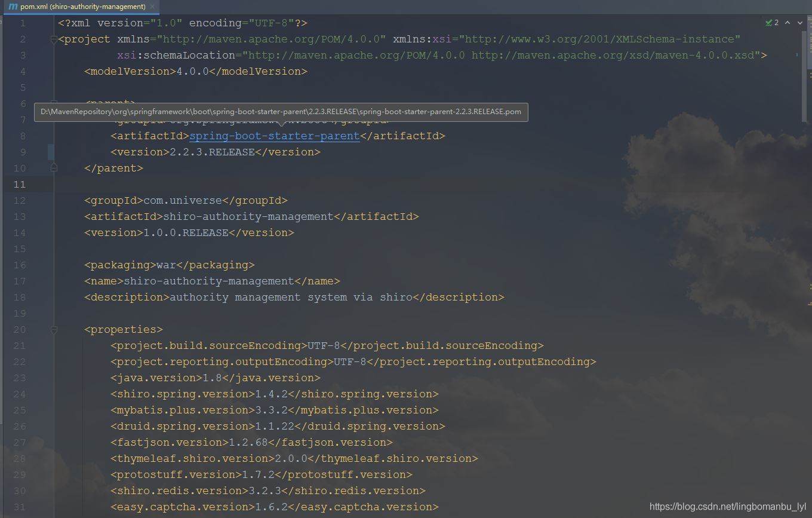The image size is (812, 518).
Task: Click the folding marker beside the parent tag
Action: 54,102
